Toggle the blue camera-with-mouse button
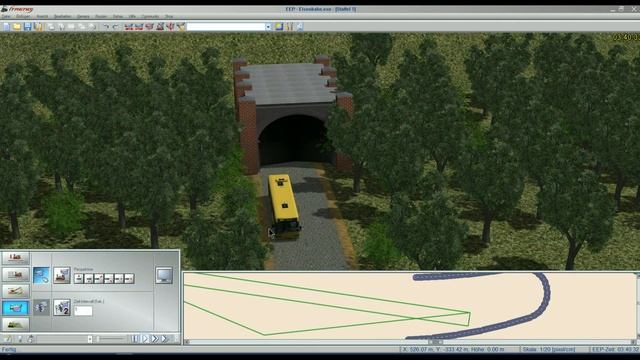The width and height of the screenshot is (640, 360). pyautogui.click(x=41, y=275)
